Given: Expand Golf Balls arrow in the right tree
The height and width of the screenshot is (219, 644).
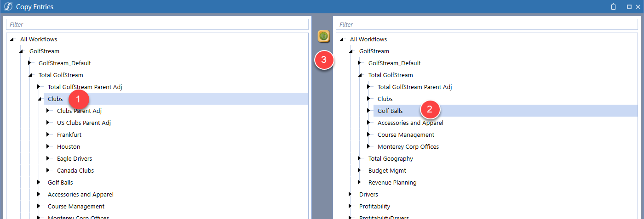Looking at the screenshot, I should point(369,111).
